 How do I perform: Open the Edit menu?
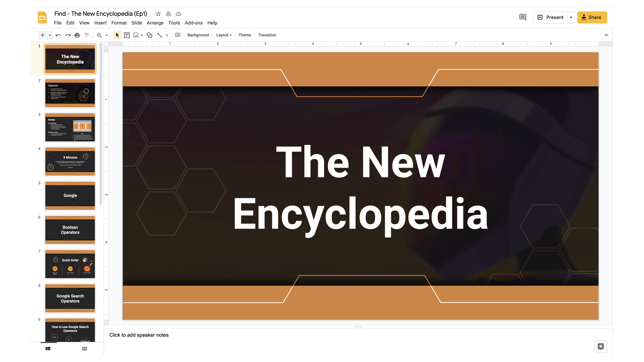pyautogui.click(x=70, y=23)
